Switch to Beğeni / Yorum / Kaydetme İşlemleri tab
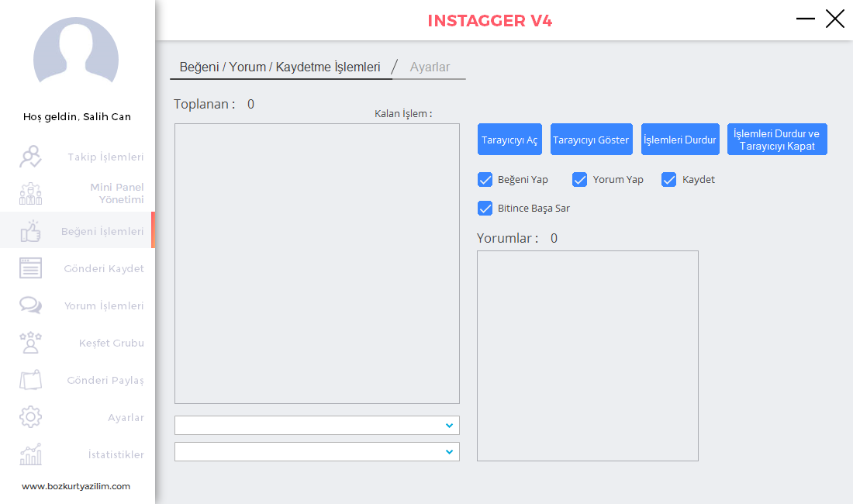 tap(280, 67)
